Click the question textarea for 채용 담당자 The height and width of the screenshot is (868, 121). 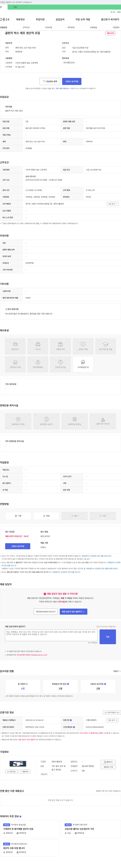click(51, 635)
